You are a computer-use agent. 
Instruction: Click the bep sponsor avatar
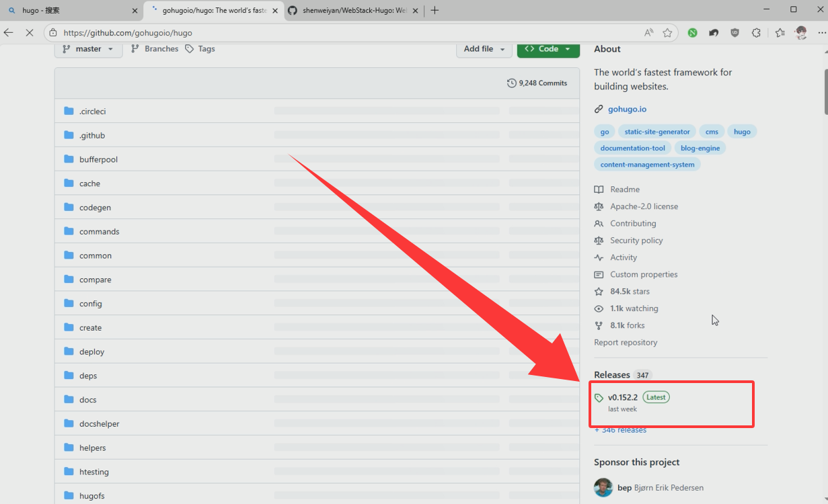[603, 487]
